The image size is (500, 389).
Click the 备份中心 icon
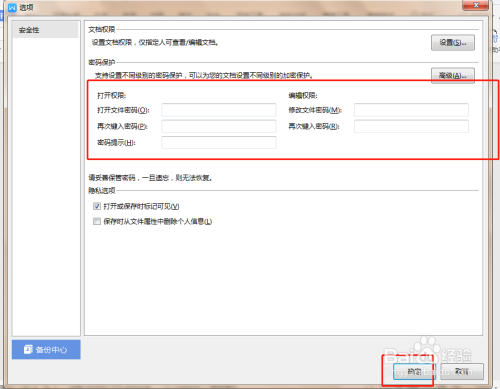28,350
